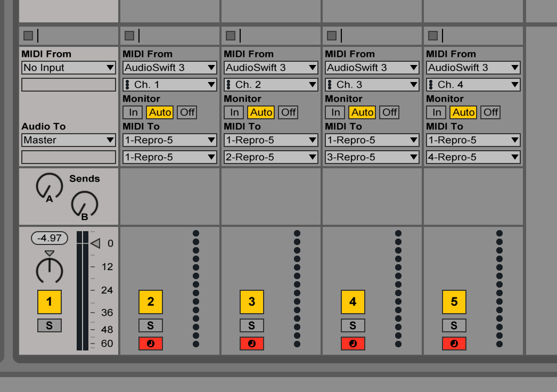Open AudioSwift 3 dropdown on the Ch. 3 track
The image size is (557, 392).
(372, 68)
